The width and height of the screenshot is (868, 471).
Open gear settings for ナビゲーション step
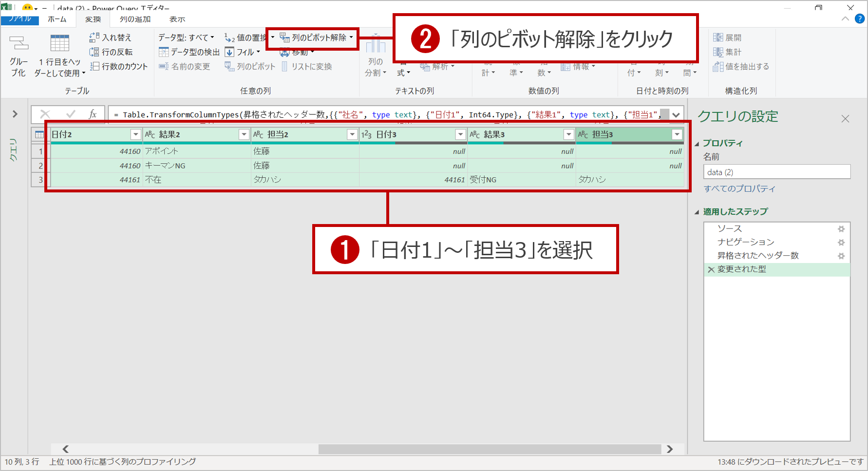click(841, 243)
